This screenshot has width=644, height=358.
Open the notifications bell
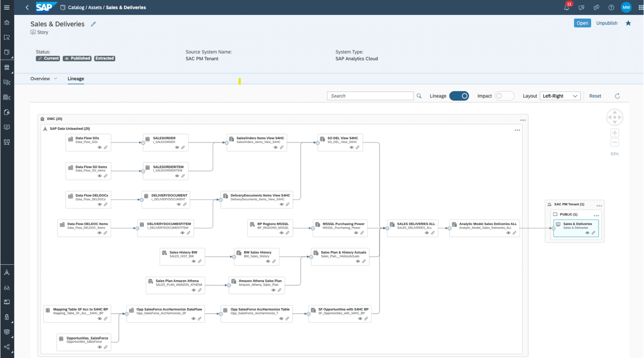[567, 7]
